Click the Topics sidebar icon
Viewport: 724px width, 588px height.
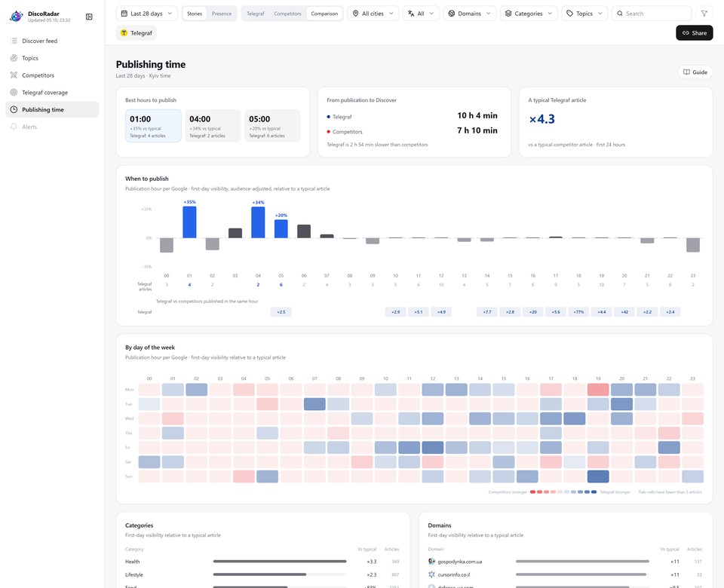pos(14,58)
